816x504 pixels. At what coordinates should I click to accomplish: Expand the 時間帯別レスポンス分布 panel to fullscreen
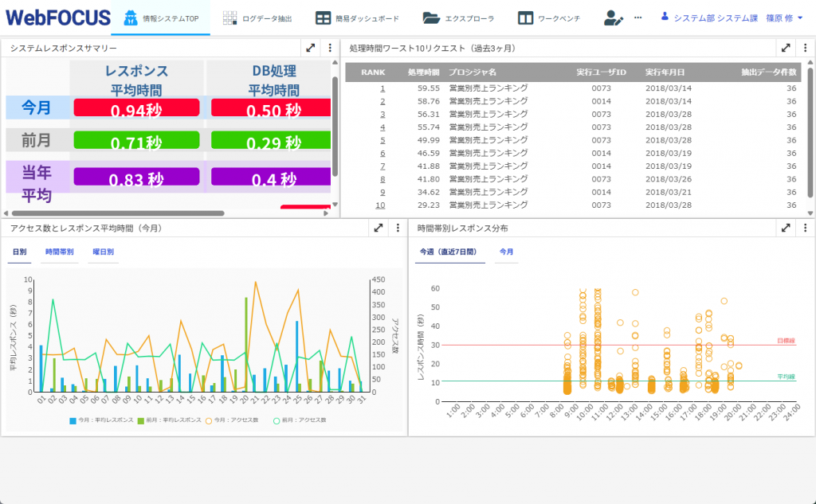click(x=786, y=228)
